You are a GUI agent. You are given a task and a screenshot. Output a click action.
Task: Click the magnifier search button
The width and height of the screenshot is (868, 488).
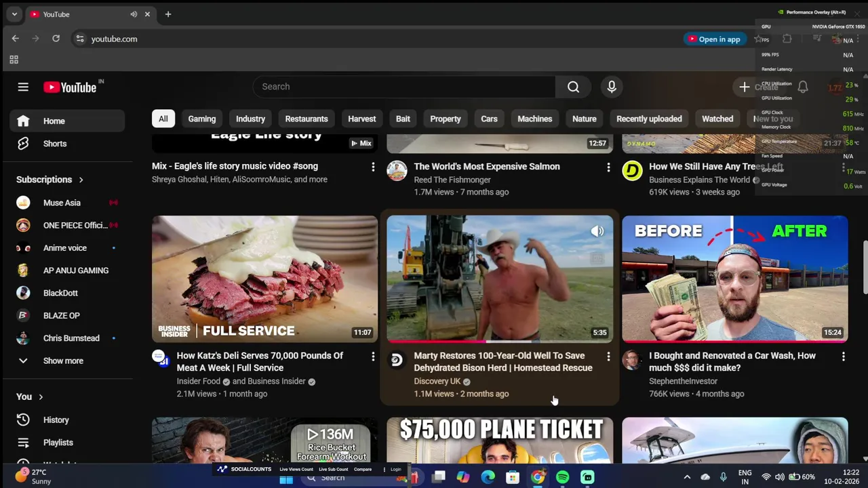point(573,87)
